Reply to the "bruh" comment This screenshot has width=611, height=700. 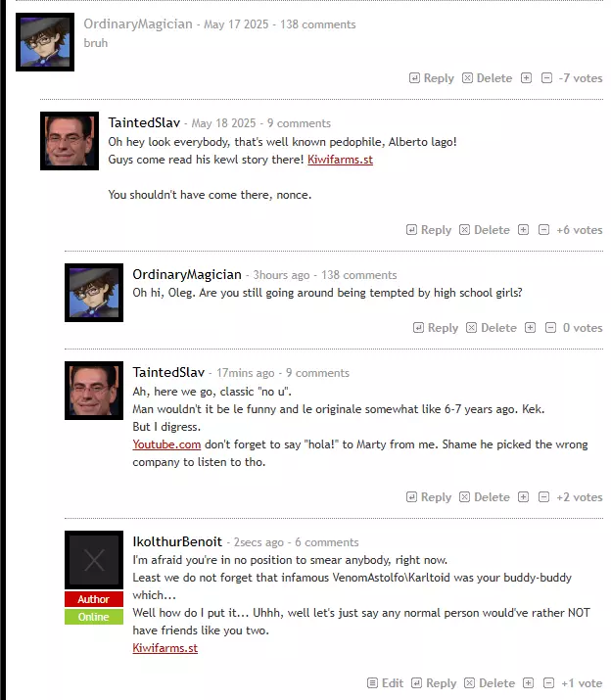pos(432,78)
